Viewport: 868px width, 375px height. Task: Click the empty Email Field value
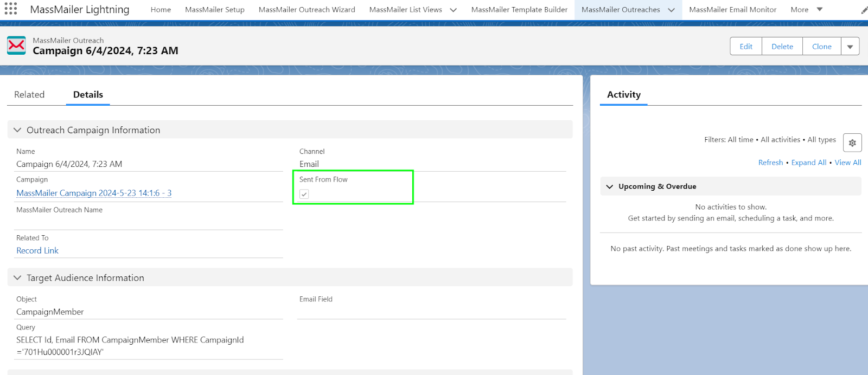point(431,312)
